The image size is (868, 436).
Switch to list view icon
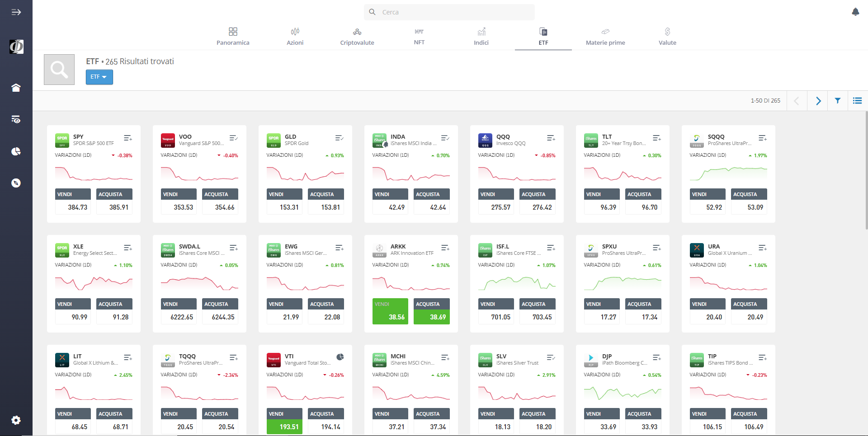(858, 101)
